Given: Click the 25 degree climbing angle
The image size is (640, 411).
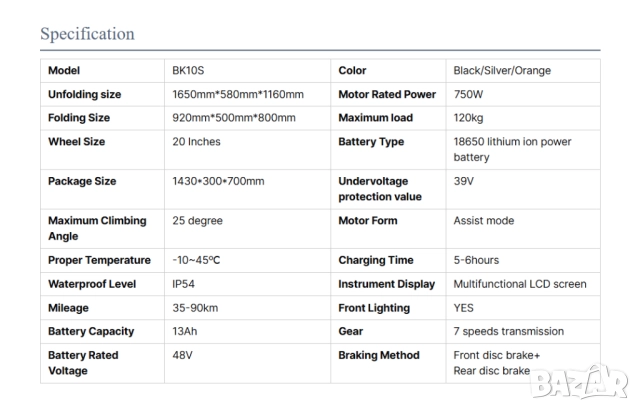Looking at the screenshot, I should point(197,221).
